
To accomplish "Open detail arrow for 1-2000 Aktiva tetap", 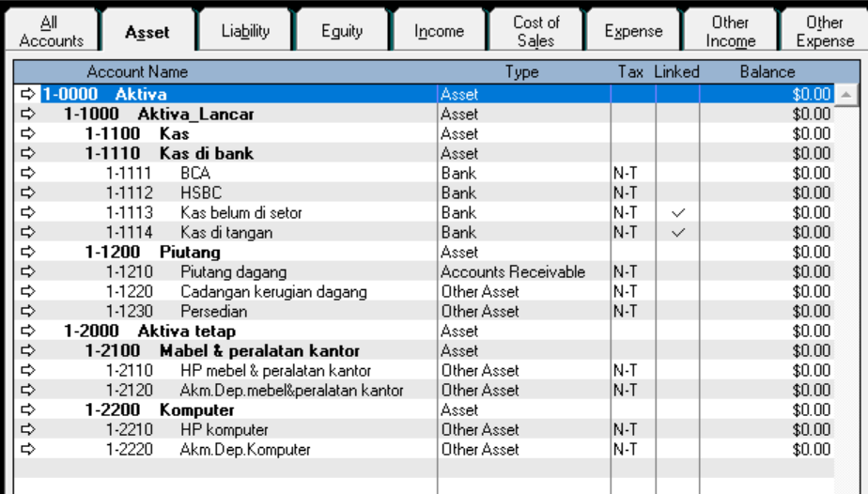I will pos(27,331).
